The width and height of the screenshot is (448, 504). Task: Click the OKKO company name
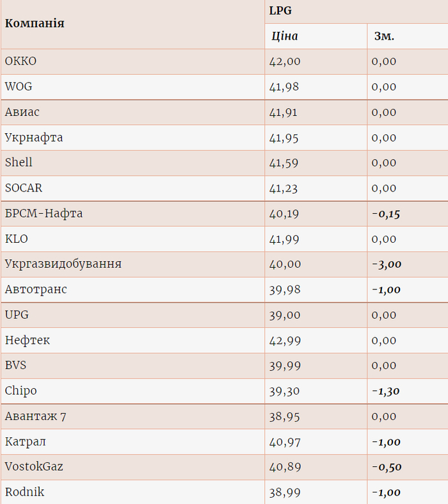click(x=20, y=61)
